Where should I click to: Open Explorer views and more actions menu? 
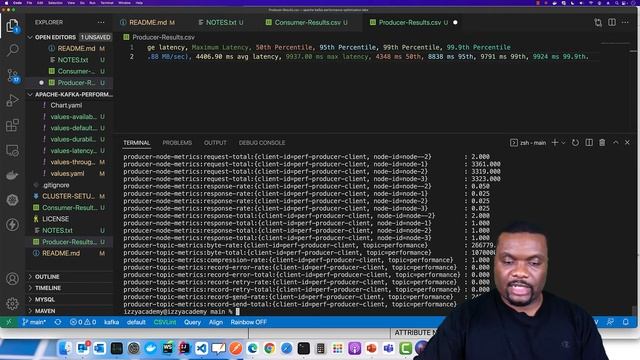tap(101, 22)
